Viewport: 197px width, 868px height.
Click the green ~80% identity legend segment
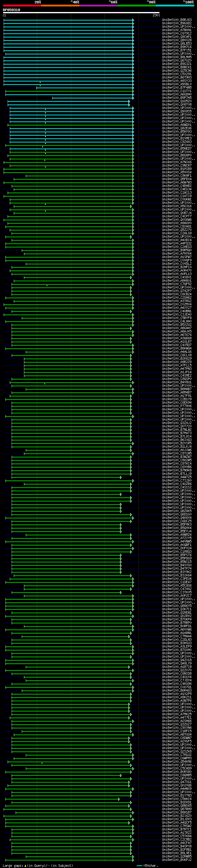click(x=137, y=6)
